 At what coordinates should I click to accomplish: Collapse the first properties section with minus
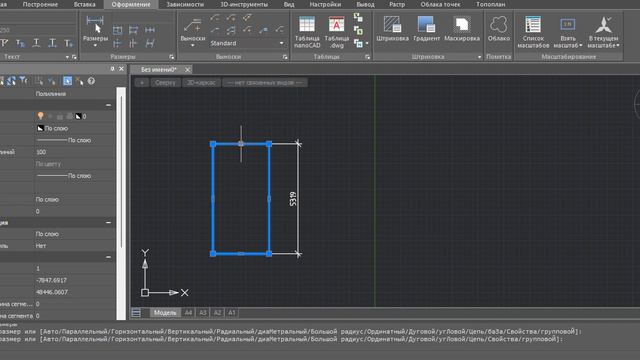(x=109, y=105)
